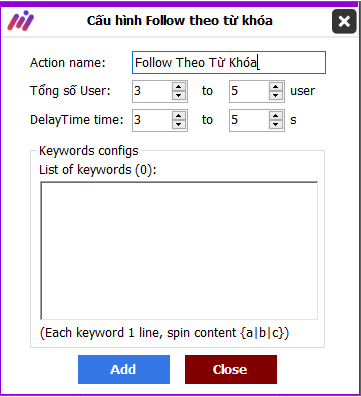361x397 pixels.
Task: Click the maximum Tổng số User number field
Action: [249, 91]
